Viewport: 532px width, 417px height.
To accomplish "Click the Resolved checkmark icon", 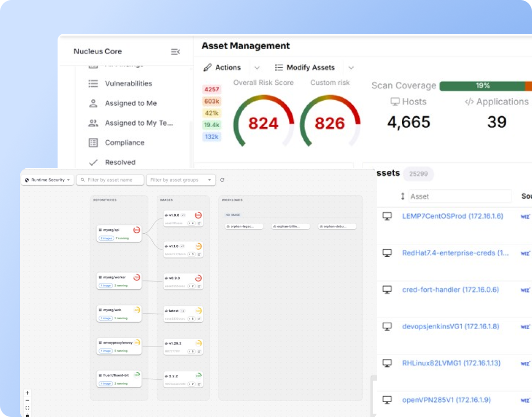I will 93,162.
